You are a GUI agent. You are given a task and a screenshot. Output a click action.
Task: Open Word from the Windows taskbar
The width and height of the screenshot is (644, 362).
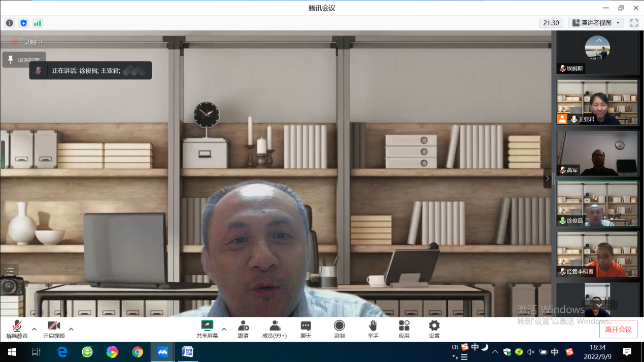tap(187, 351)
